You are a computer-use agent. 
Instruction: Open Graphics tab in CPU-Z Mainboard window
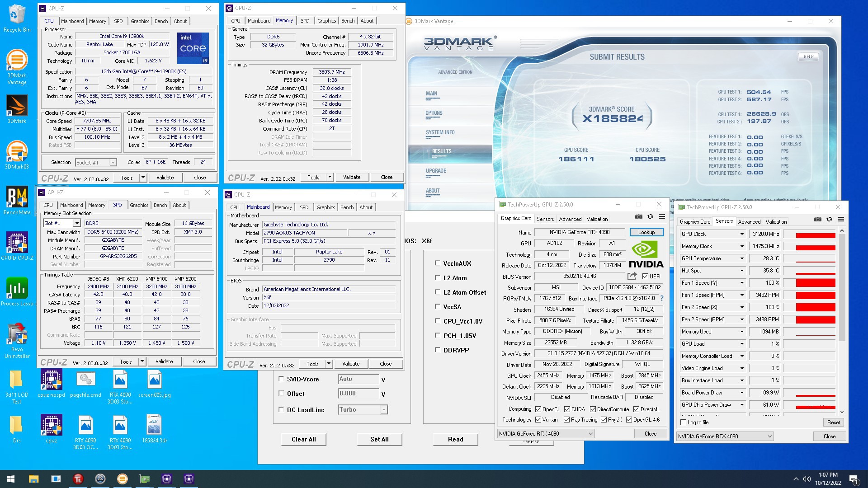(326, 207)
